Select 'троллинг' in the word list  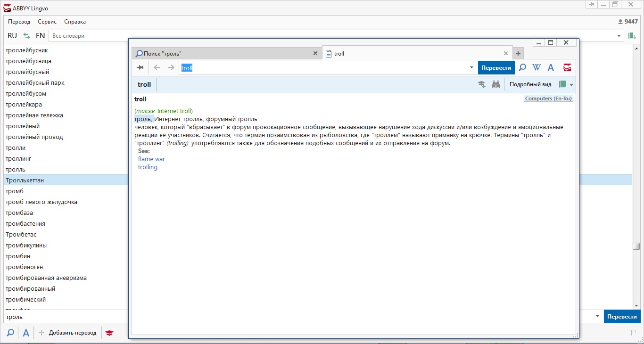18,159
